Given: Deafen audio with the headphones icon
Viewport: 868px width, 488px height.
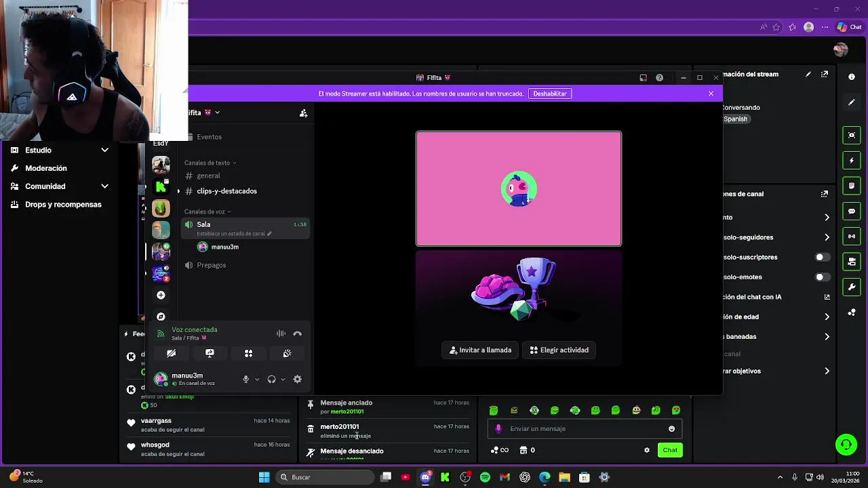Looking at the screenshot, I should pyautogui.click(x=271, y=380).
